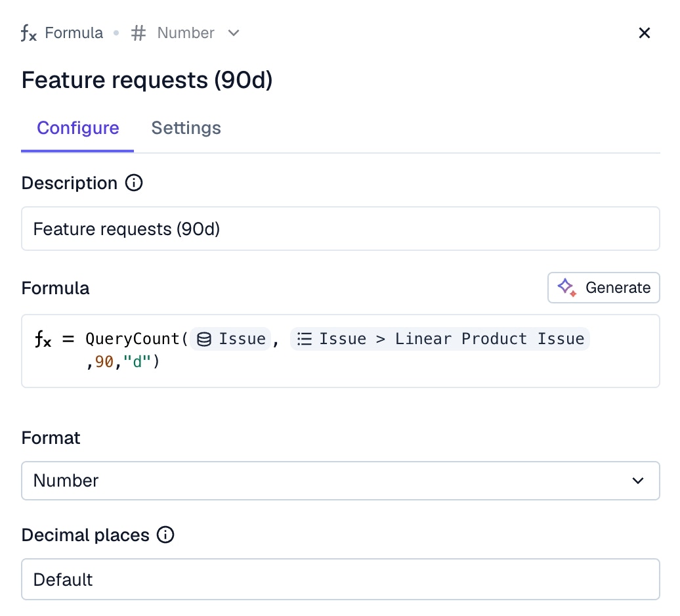Image resolution: width=680 pixels, height=616 pixels.
Task: Click the Feature requests (90d) title
Action: click(147, 80)
